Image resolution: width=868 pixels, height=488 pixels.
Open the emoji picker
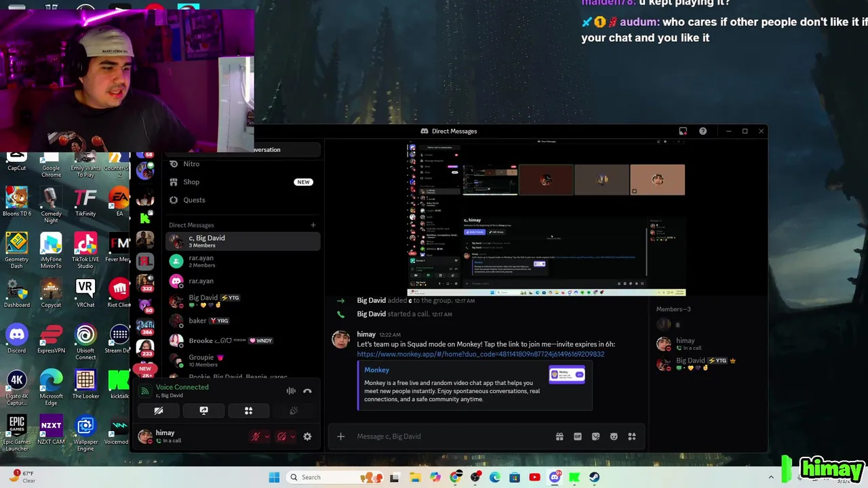point(614,436)
